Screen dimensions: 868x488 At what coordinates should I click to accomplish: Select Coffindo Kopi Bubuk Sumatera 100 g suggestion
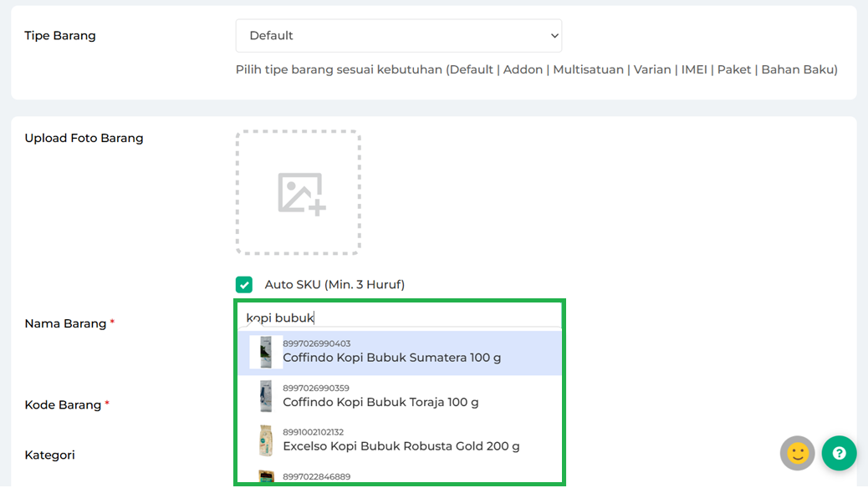391,358
